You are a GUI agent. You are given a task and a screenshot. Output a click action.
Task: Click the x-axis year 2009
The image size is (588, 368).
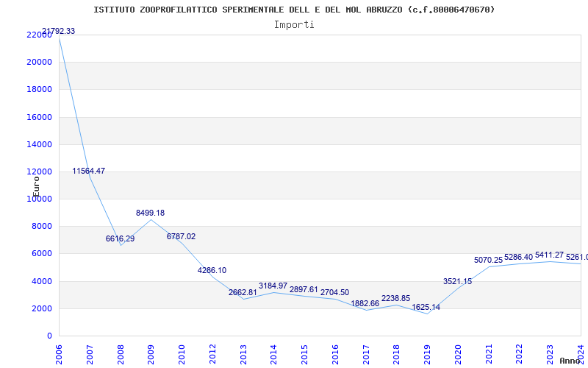pyautogui.click(x=151, y=354)
